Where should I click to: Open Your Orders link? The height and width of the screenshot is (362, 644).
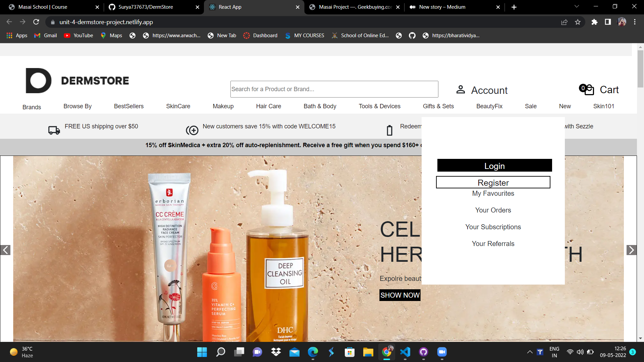493,210
